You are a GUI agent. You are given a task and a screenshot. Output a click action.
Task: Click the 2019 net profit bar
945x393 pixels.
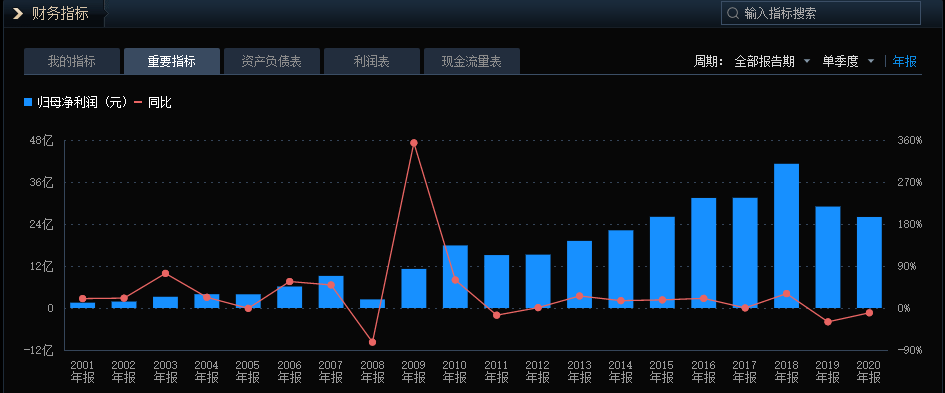pyautogui.click(x=827, y=257)
